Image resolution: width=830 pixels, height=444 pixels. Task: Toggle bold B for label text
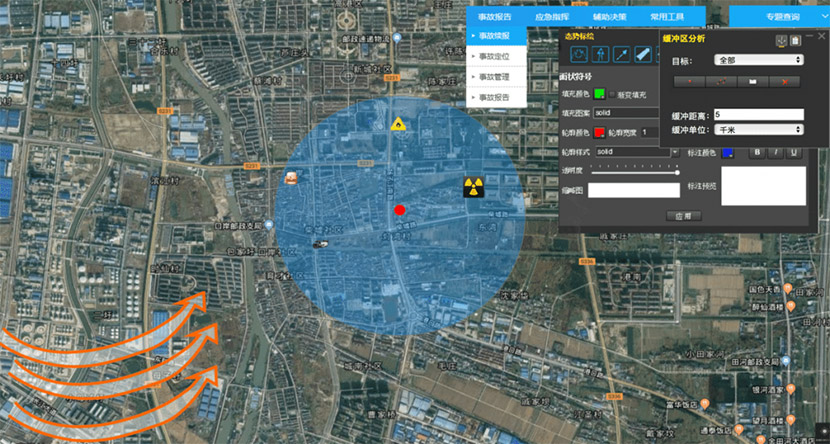coord(757,152)
